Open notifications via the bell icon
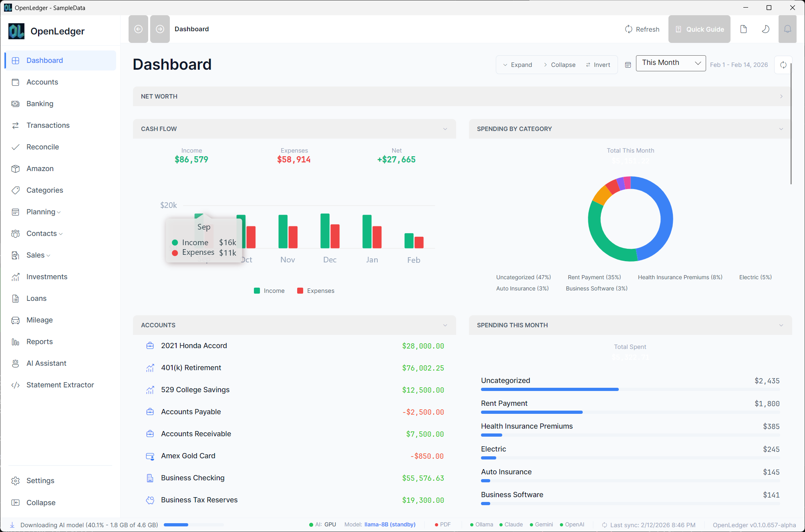This screenshot has height=532, width=805. tap(787, 29)
